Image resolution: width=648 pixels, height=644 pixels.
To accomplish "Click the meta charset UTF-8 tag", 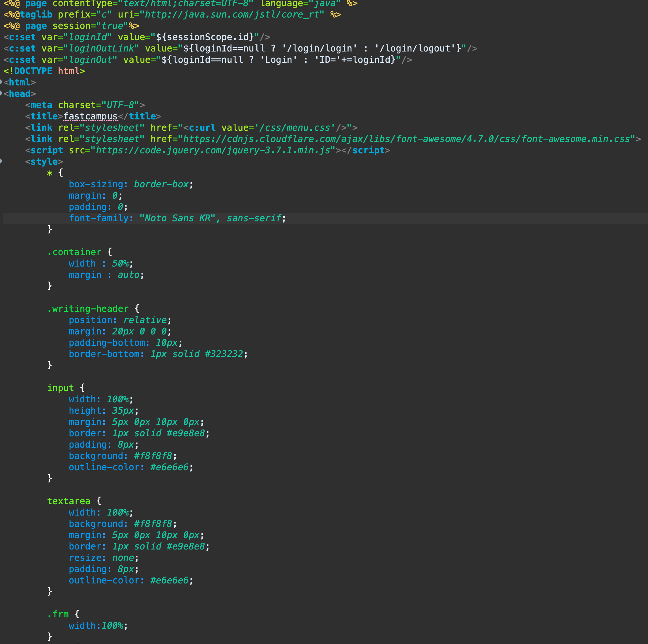I will click(x=85, y=105).
